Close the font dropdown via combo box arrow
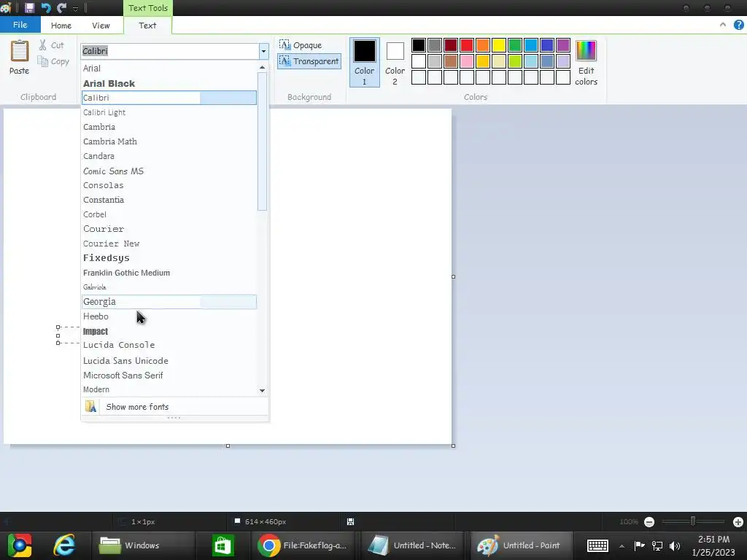 pos(263,51)
